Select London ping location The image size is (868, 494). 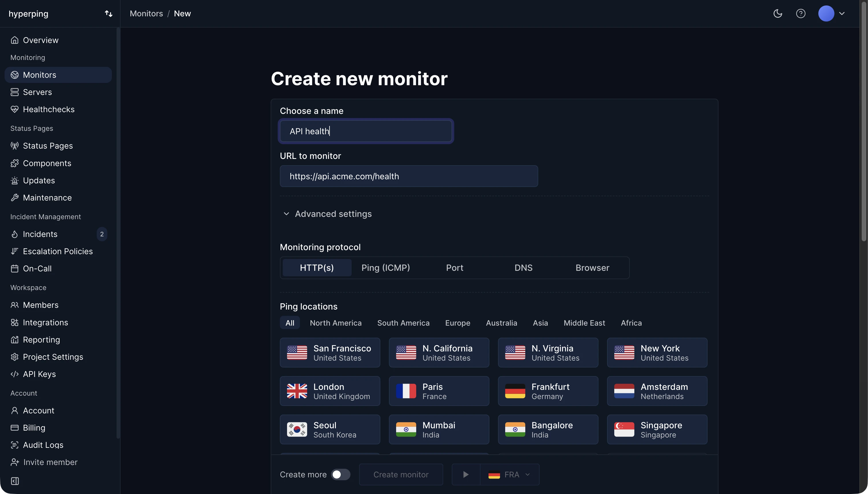330,391
